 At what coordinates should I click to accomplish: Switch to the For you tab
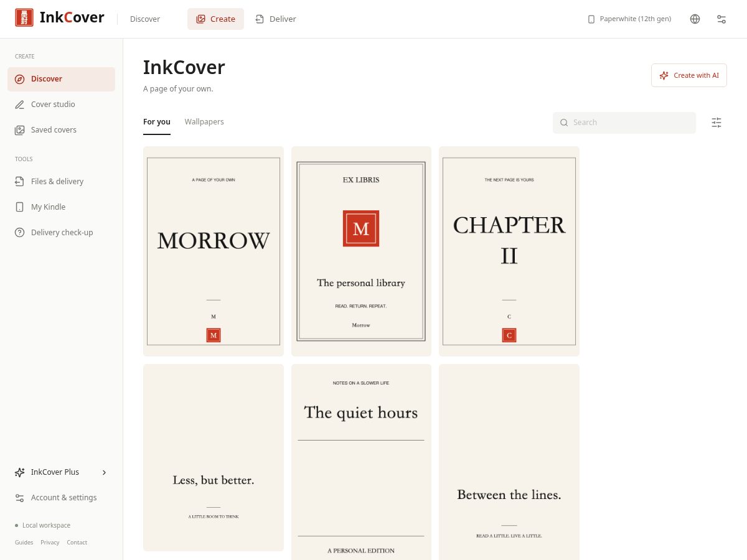(x=157, y=122)
